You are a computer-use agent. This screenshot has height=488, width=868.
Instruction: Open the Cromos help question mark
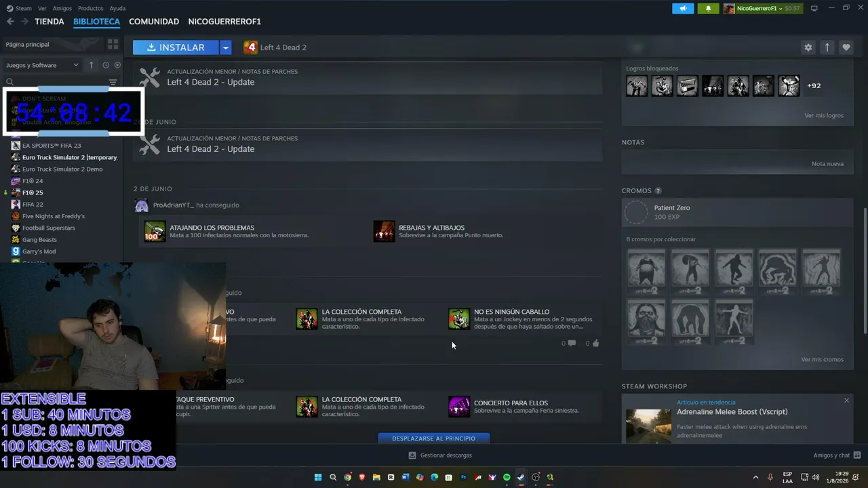pyautogui.click(x=658, y=191)
